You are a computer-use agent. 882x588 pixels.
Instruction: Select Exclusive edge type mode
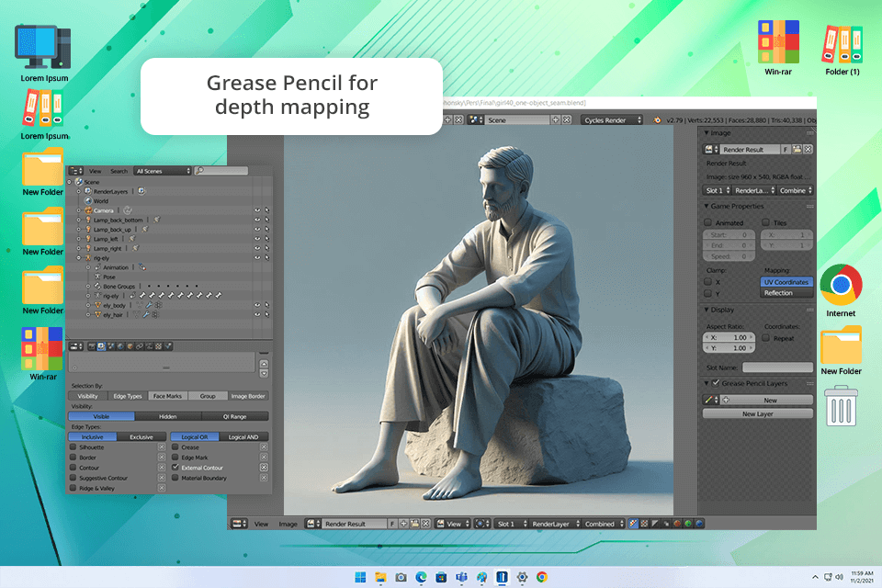point(141,437)
